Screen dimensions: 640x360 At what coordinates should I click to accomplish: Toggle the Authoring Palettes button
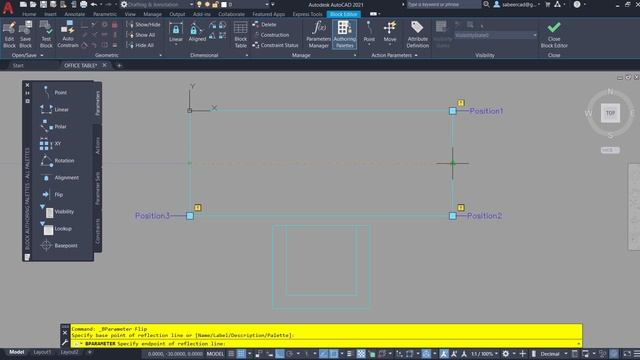[344, 35]
